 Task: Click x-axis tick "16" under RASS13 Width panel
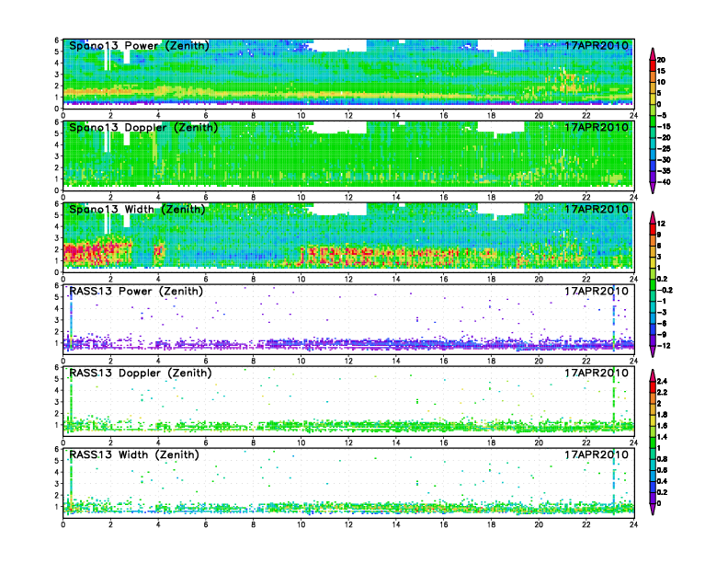(x=444, y=524)
